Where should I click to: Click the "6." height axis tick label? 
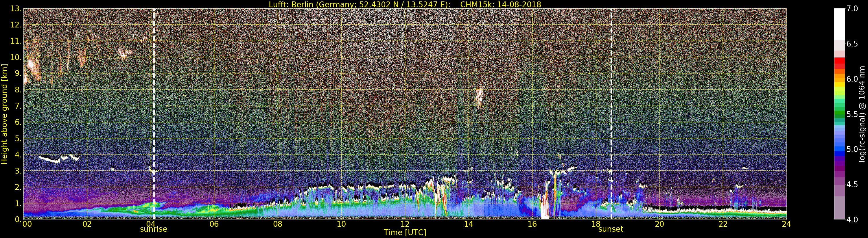click(18, 122)
